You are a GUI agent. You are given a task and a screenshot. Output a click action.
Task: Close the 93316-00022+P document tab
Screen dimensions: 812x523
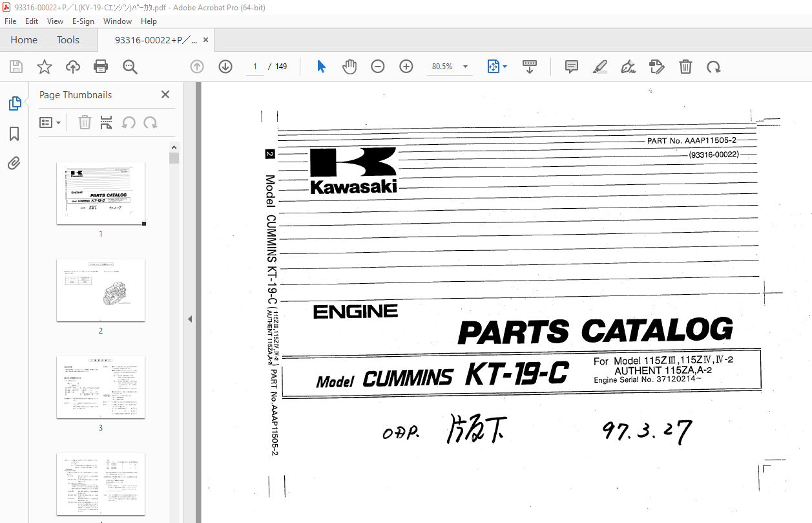click(206, 39)
